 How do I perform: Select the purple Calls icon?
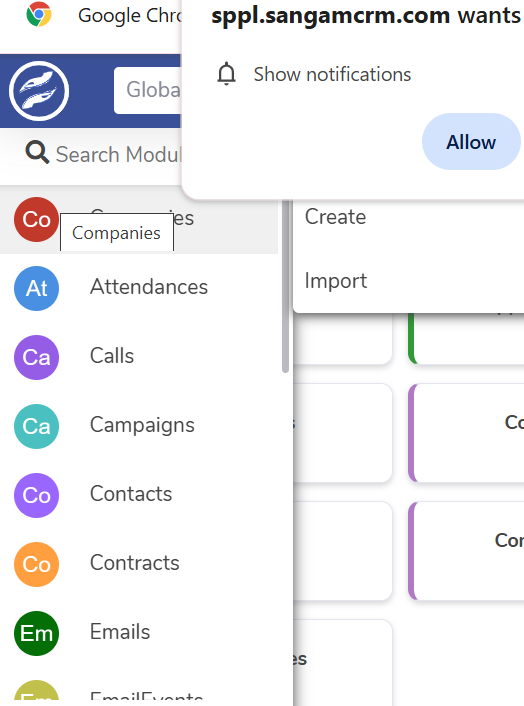pyautogui.click(x=36, y=358)
